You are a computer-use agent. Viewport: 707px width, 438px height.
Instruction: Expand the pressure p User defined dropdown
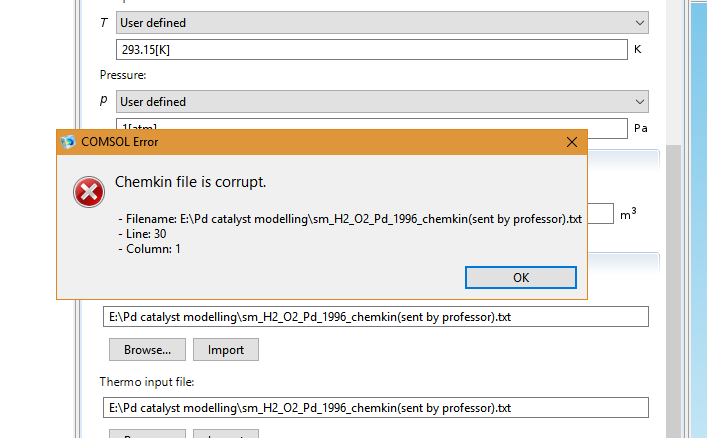[382, 101]
